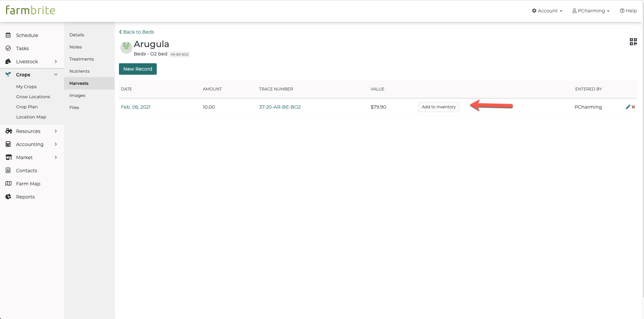Click the Accounting calculator icon
Image resolution: width=644 pixels, height=319 pixels.
8,144
